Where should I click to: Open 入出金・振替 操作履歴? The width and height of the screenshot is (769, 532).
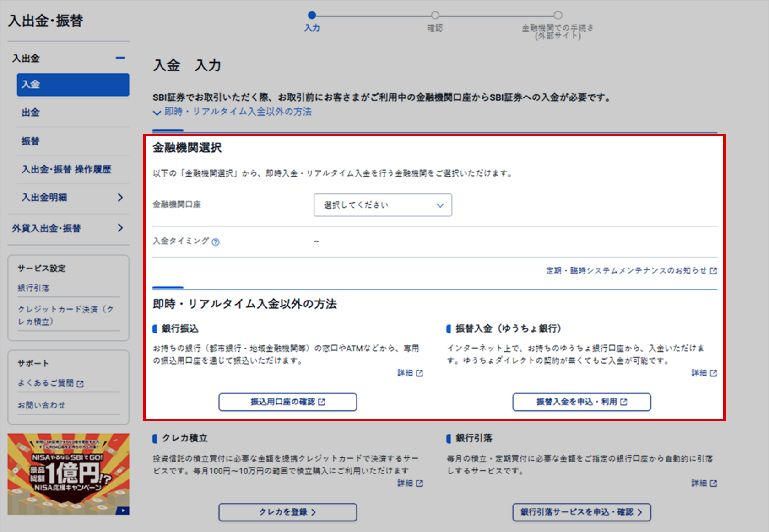(x=66, y=170)
